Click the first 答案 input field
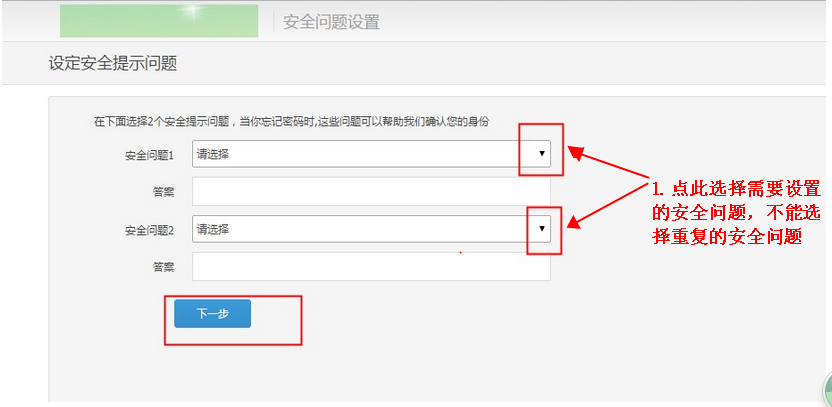832x407 pixels. click(x=371, y=191)
